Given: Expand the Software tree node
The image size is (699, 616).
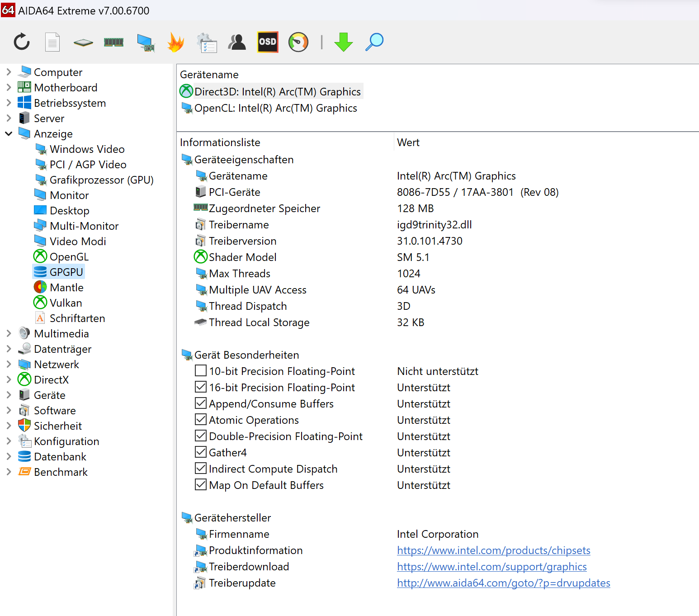Looking at the screenshot, I should click(9, 410).
